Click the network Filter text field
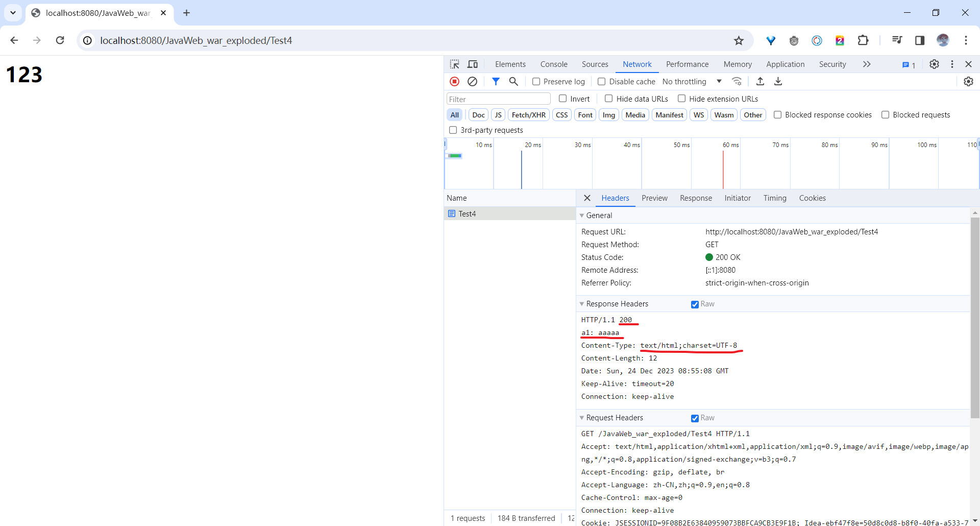The image size is (980, 526). [498, 99]
